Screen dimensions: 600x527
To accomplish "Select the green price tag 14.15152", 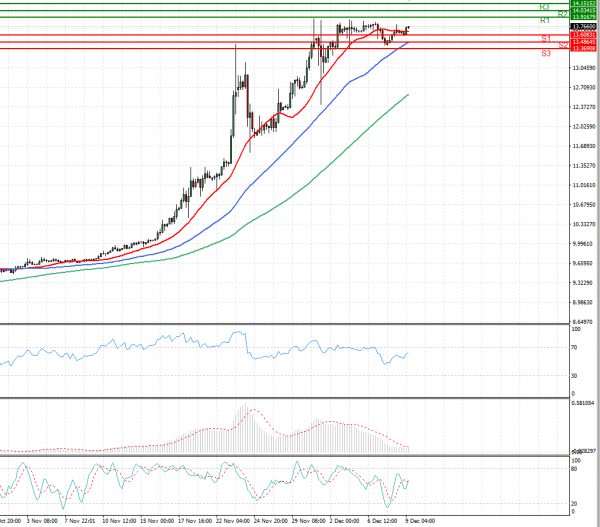I will point(584,3).
